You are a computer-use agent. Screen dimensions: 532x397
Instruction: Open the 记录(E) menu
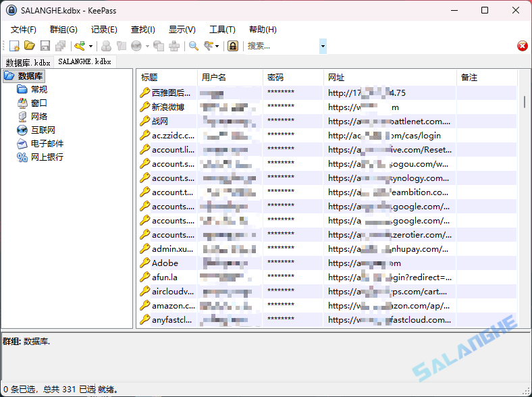pyautogui.click(x=104, y=30)
